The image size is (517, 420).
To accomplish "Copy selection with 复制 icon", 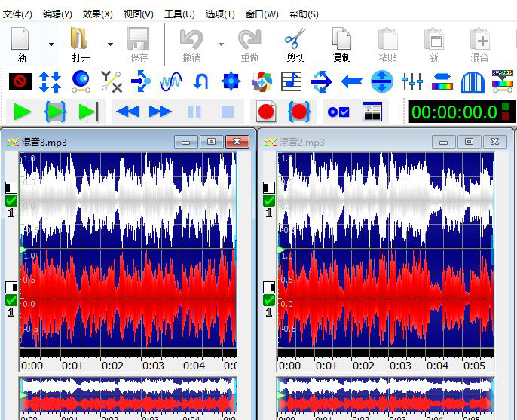I will [x=341, y=44].
